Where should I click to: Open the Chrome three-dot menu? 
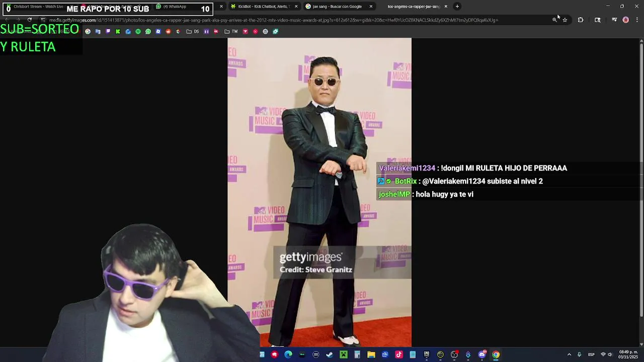[637, 20]
